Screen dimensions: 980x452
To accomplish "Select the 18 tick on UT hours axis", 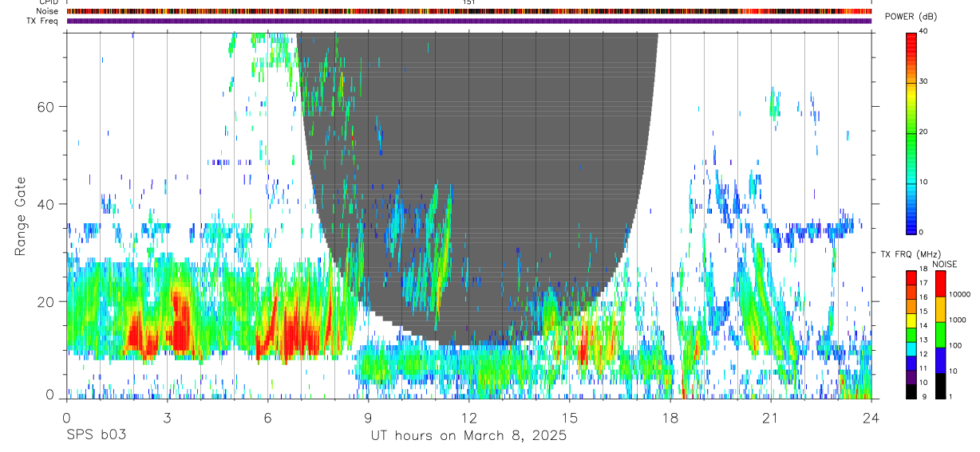I will (670, 418).
